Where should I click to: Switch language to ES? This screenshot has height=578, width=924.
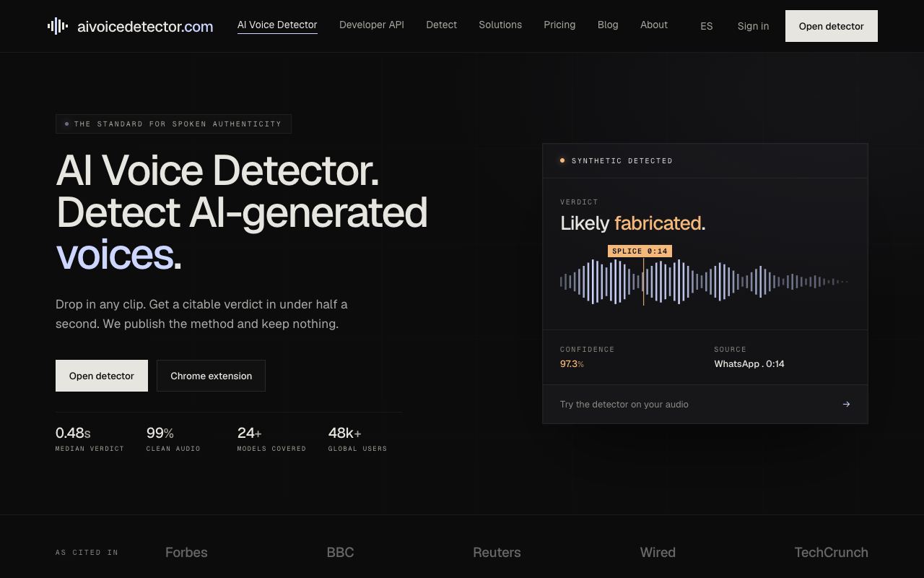(707, 26)
